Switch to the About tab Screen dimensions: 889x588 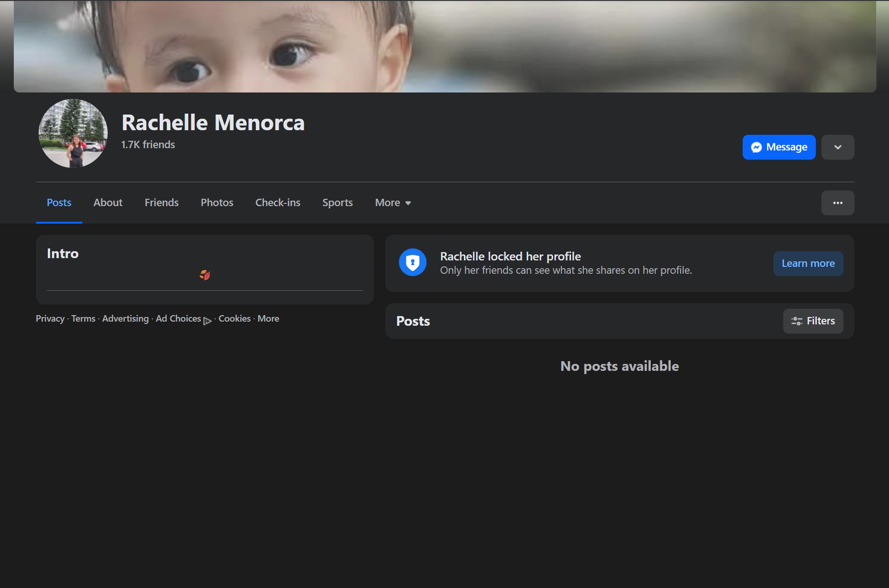pyautogui.click(x=108, y=202)
